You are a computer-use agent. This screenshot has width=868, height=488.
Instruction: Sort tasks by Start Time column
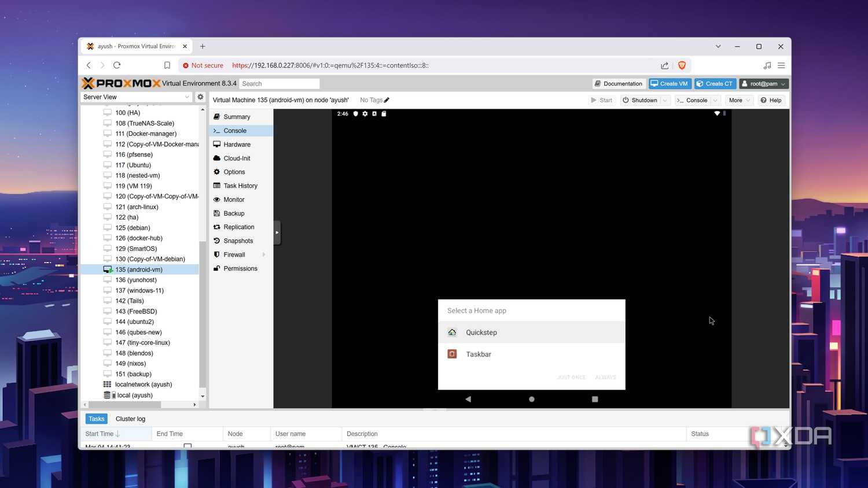click(116, 434)
